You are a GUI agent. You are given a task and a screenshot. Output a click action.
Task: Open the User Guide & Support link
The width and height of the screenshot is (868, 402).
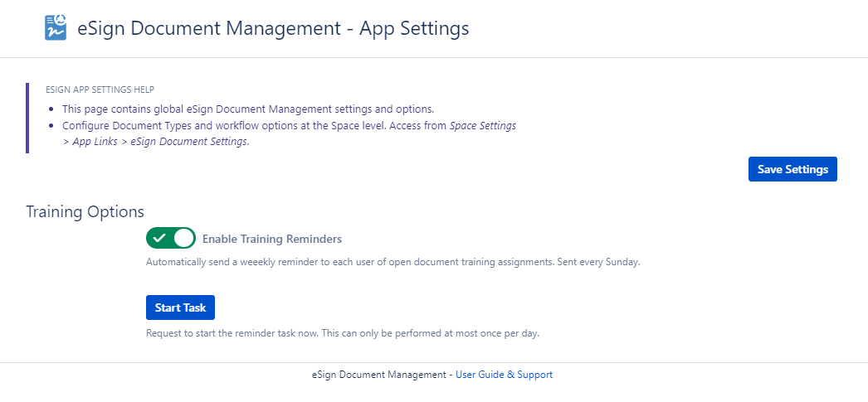pyautogui.click(x=504, y=375)
